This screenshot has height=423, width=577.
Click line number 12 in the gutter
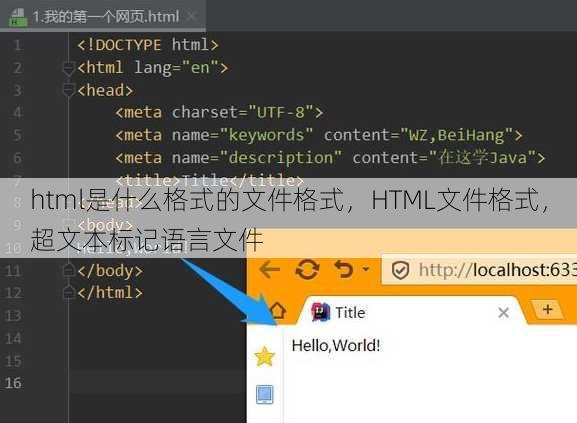point(13,293)
